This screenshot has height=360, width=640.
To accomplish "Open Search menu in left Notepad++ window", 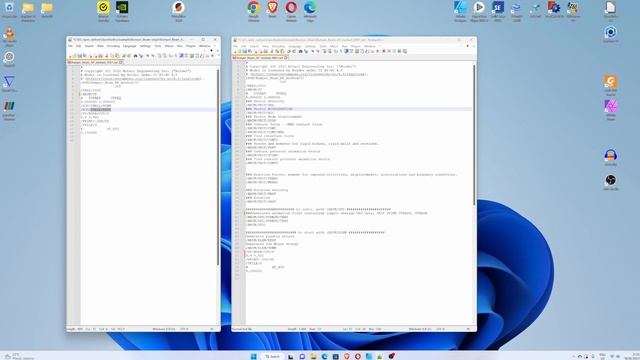I will 89,46.
